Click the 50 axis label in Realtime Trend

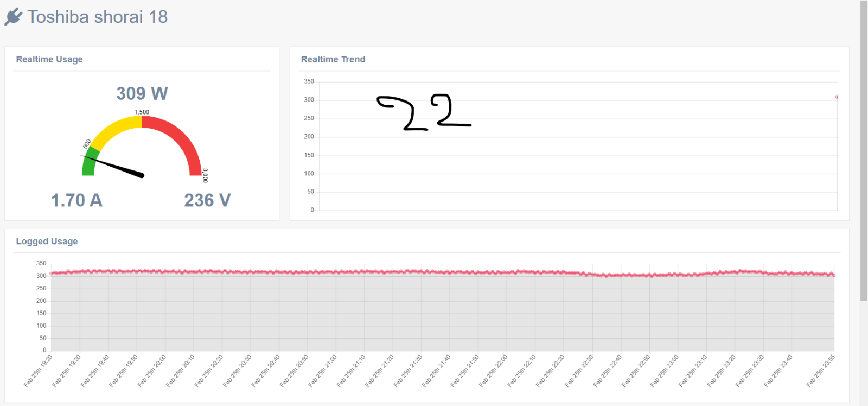310,192
